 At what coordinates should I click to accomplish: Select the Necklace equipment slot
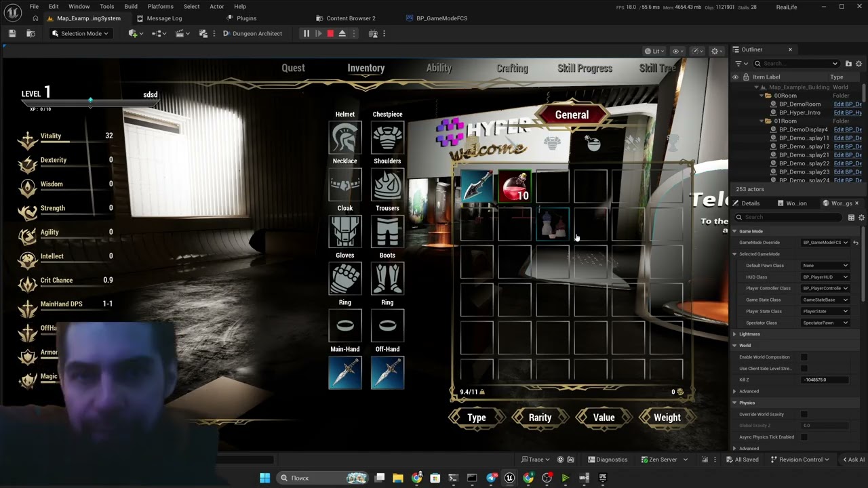point(345,184)
